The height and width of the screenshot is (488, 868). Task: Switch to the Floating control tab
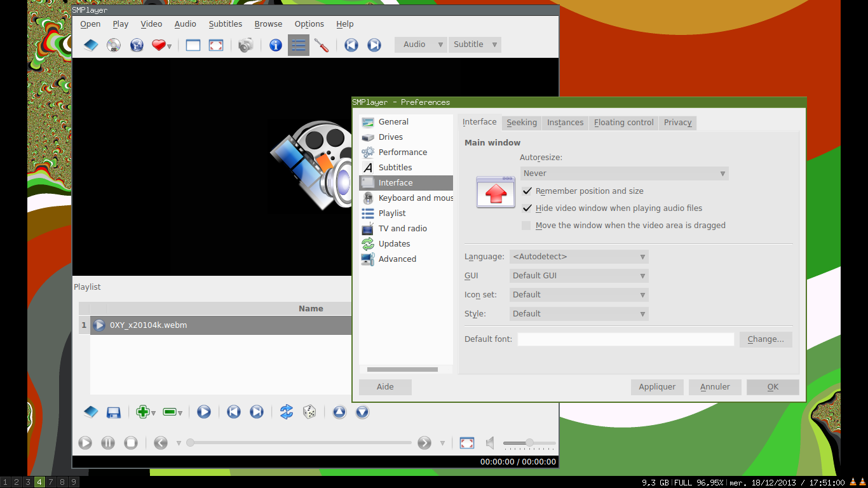click(x=624, y=123)
